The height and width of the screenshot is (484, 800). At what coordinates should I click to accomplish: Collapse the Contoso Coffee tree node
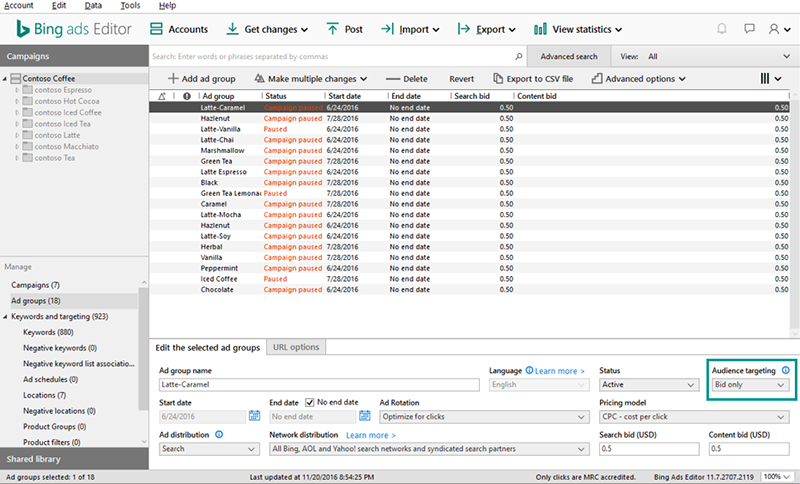click(x=5, y=79)
